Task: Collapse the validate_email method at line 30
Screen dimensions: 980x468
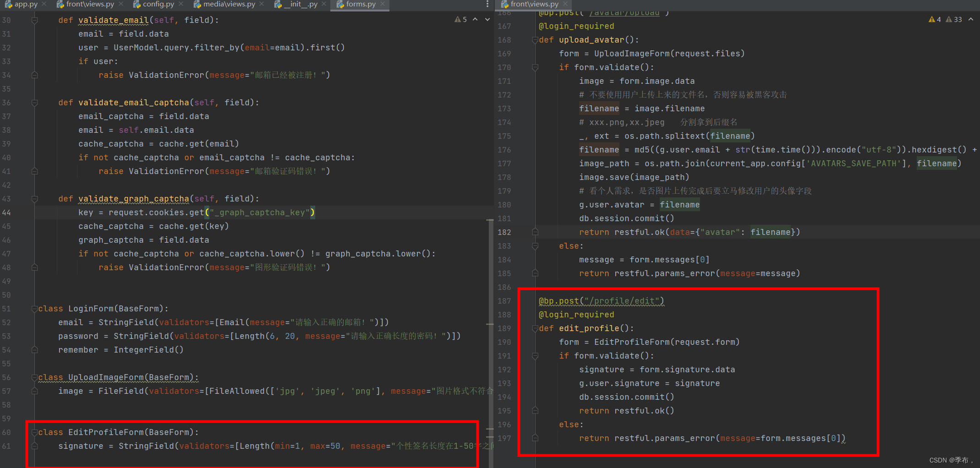Action: (34, 20)
